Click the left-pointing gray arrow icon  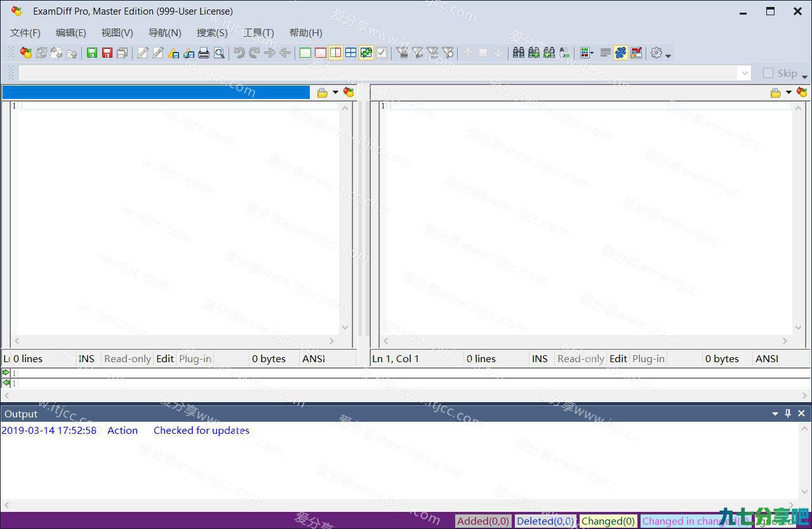click(x=285, y=53)
